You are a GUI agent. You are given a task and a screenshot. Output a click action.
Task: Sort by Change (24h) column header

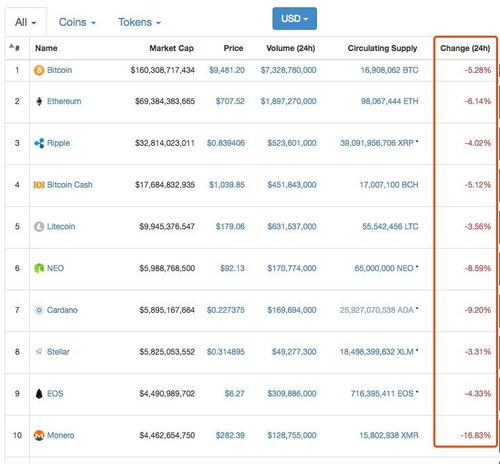[465, 48]
